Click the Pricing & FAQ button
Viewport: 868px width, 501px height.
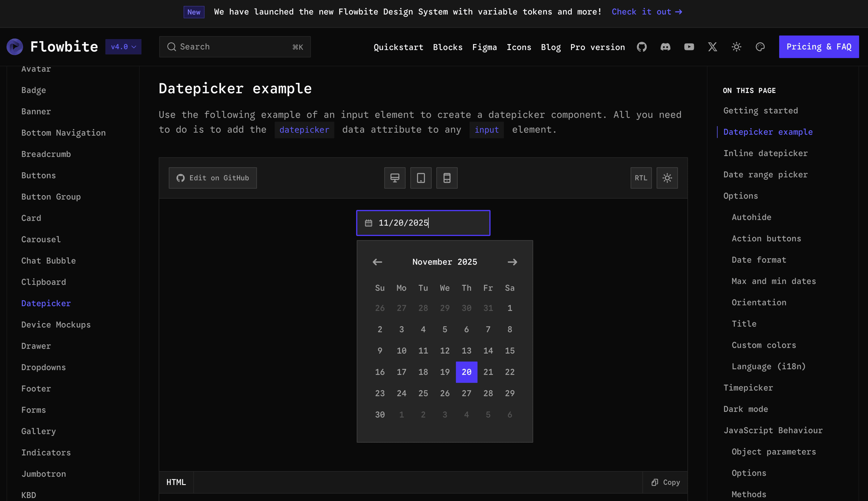[x=819, y=47]
